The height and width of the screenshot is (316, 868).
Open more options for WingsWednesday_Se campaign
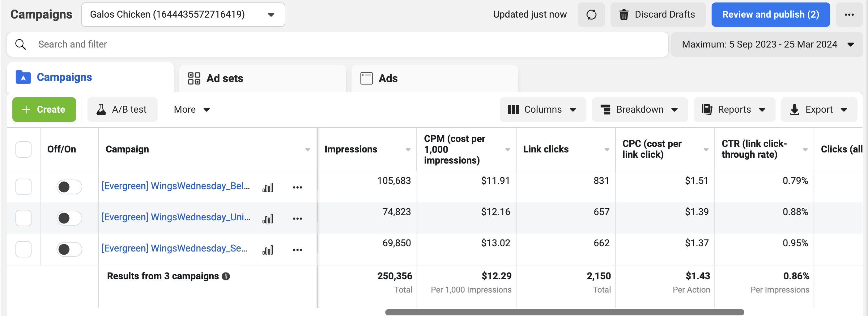pyautogui.click(x=297, y=250)
